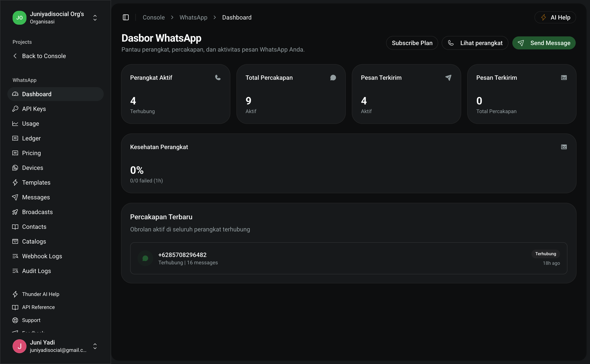Open Ledger in the sidebar

pyautogui.click(x=56, y=138)
